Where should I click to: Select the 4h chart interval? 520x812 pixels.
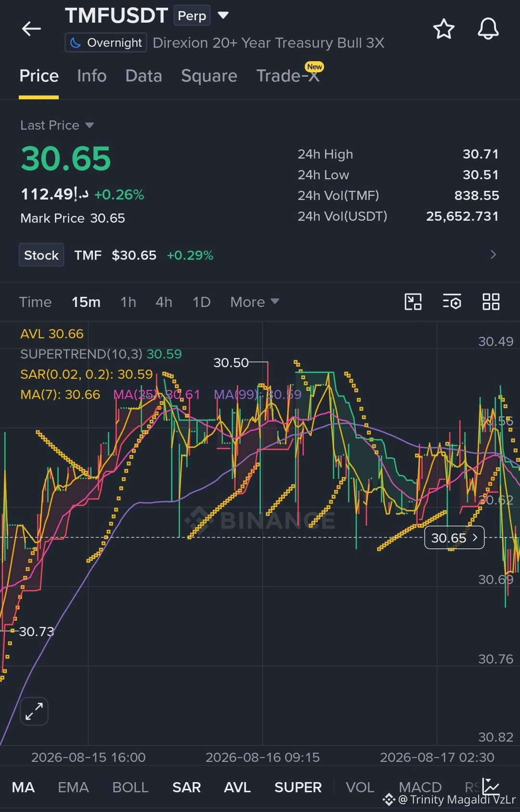[164, 302]
